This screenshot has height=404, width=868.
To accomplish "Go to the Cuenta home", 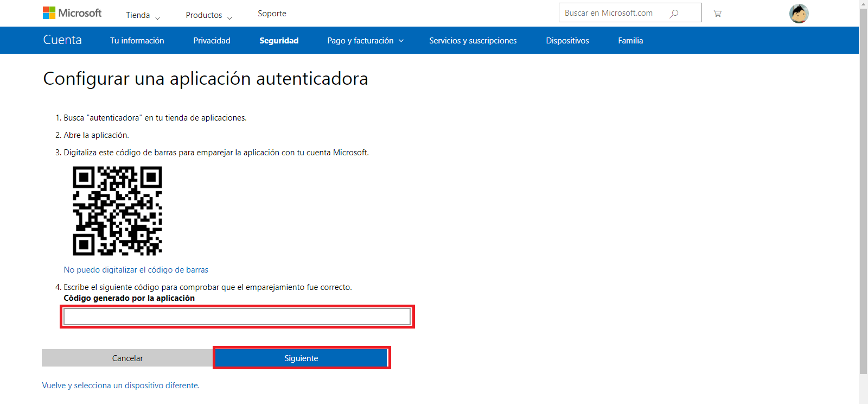I will (62, 40).
